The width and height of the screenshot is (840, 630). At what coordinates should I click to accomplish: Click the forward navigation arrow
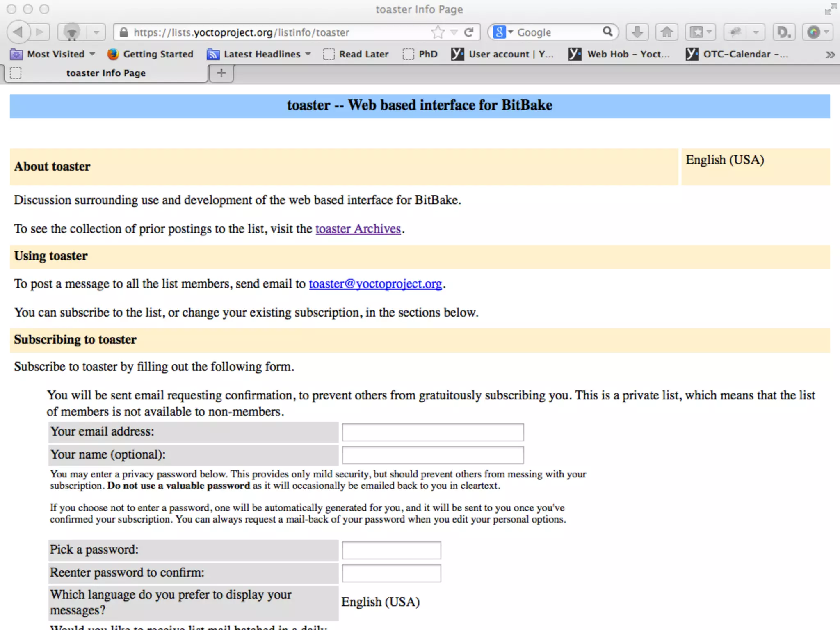(40, 32)
